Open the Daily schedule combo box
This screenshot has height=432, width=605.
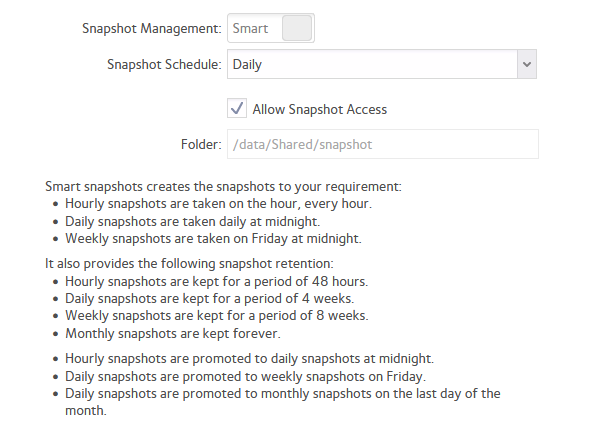pyautogui.click(x=382, y=64)
